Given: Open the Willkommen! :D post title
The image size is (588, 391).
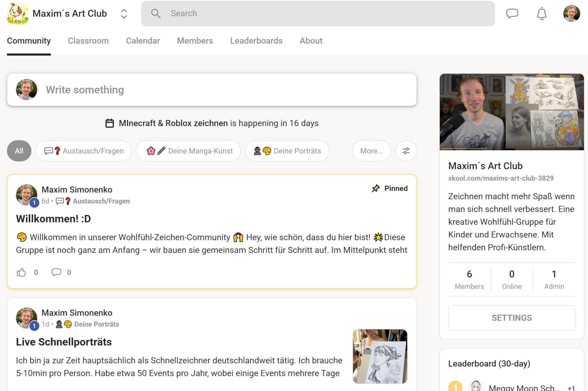Looking at the screenshot, I should pyautogui.click(x=53, y=219).
